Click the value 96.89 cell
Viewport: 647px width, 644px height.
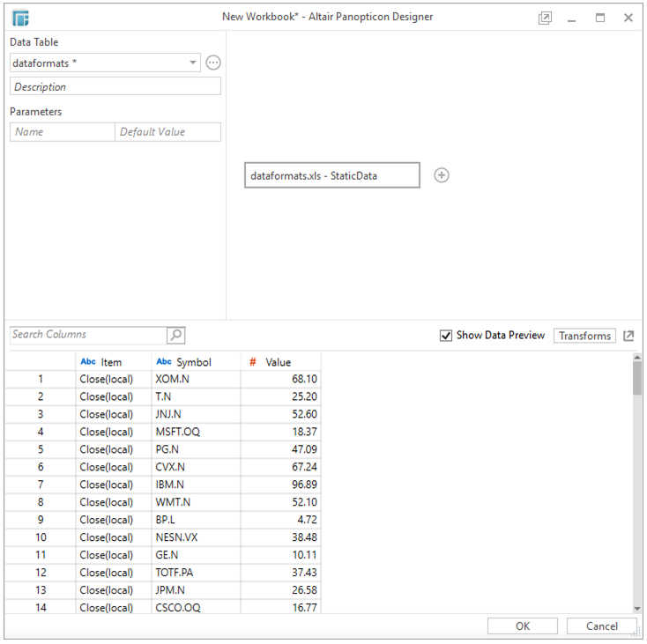pos(280,485)
